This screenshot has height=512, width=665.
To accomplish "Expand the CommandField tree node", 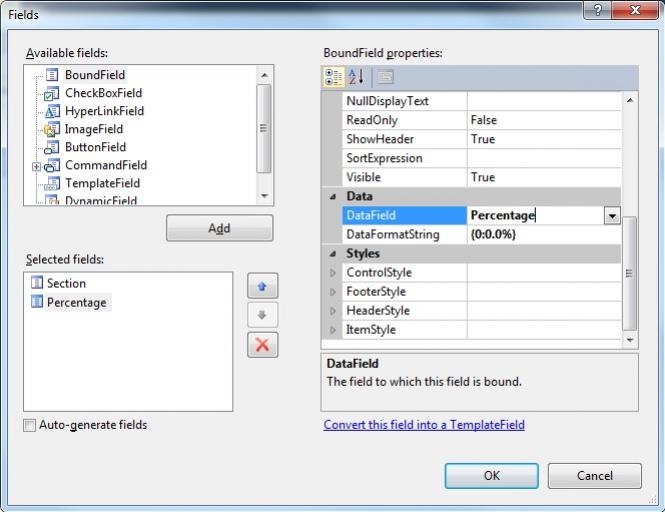I will (x=36, y=166).
